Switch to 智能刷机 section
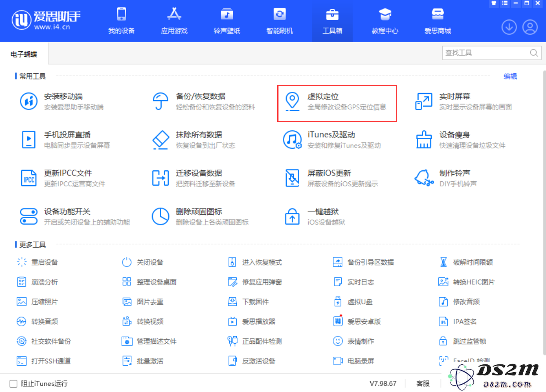546x392 pixels. (x=280, y=21)
